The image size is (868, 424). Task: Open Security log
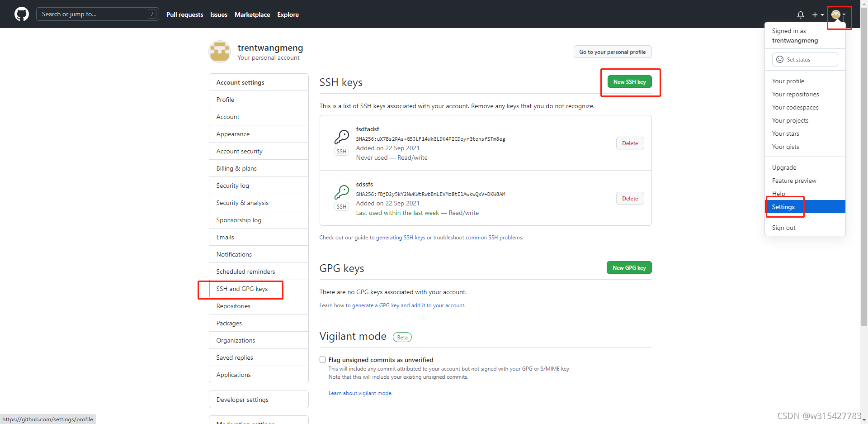coord(259,186)
